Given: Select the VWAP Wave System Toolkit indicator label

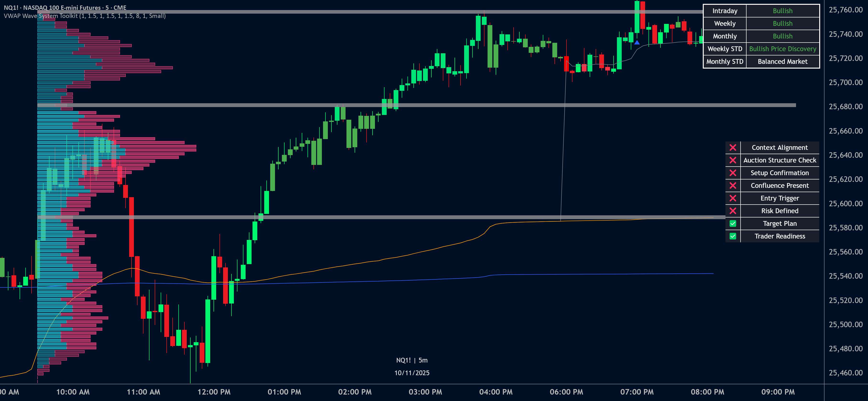Looking at the screenshot, I should point(85,16).
